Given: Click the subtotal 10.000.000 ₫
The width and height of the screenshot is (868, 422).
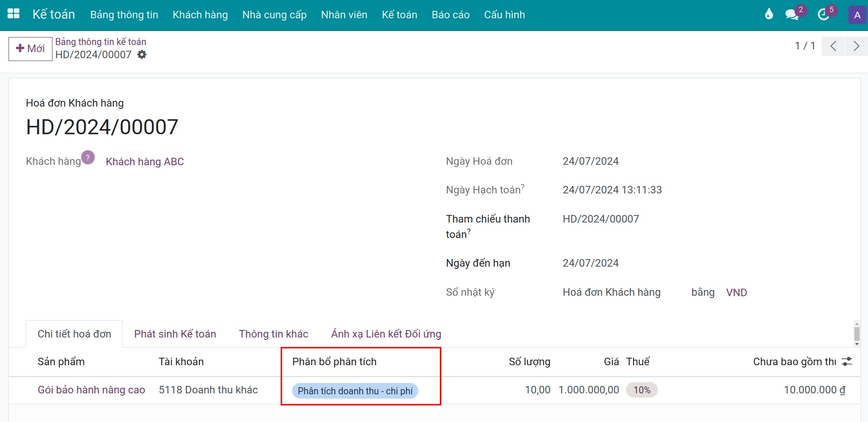Looking at the screenshot, I should 815,390.
